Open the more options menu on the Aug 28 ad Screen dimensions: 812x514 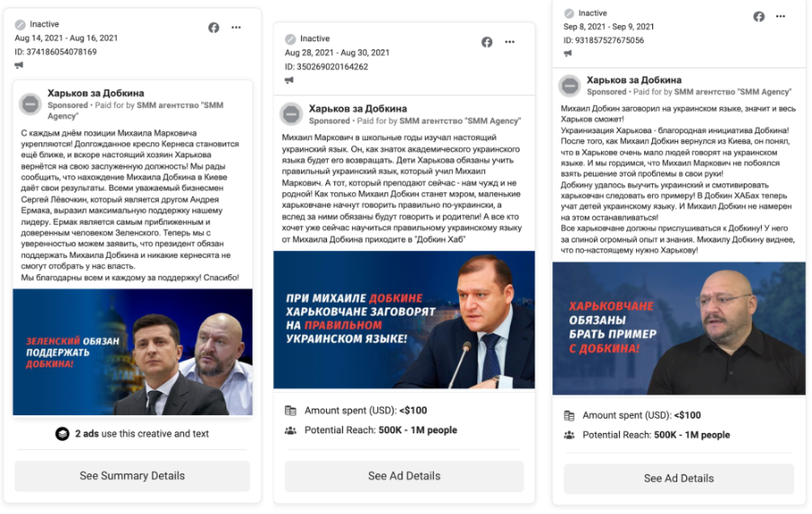[509, 42]
